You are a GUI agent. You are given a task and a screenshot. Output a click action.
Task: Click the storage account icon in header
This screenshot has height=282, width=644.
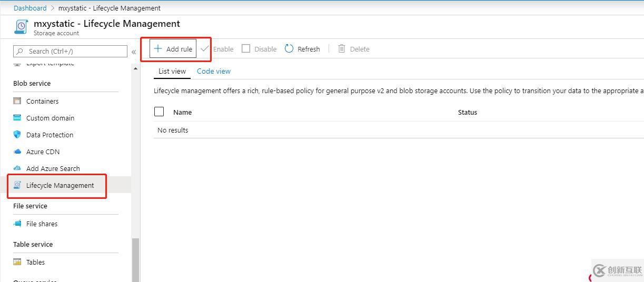pyautogui.click(x=21, y=27)
